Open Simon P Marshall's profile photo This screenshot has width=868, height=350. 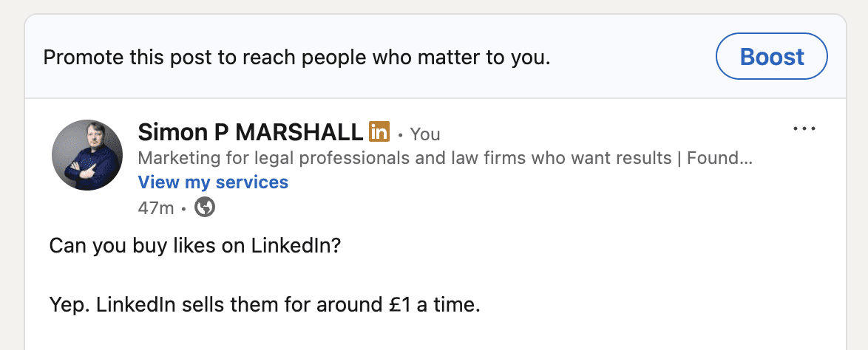(87, 155)
